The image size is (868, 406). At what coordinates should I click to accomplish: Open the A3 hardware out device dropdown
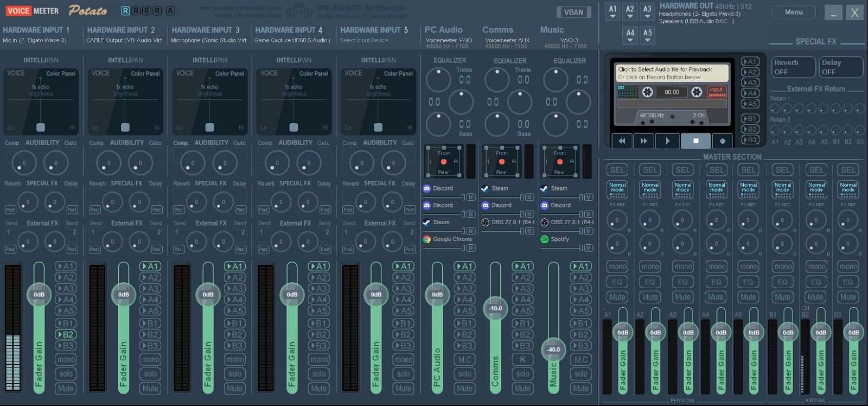647,12
